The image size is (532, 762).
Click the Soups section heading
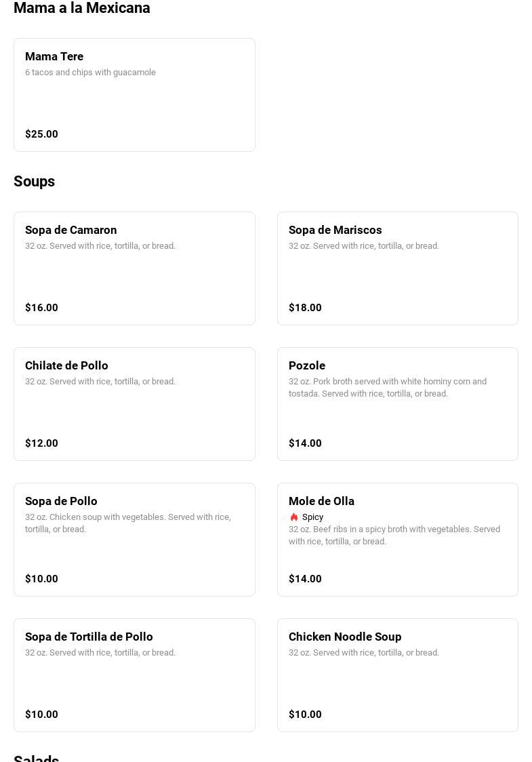(x=34, y=182)
